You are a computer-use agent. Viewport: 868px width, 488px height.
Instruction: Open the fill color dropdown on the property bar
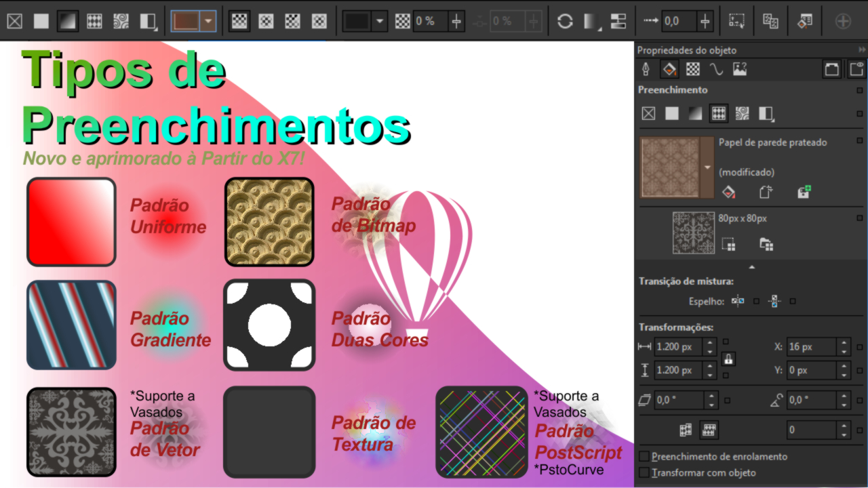click(208, 21)
